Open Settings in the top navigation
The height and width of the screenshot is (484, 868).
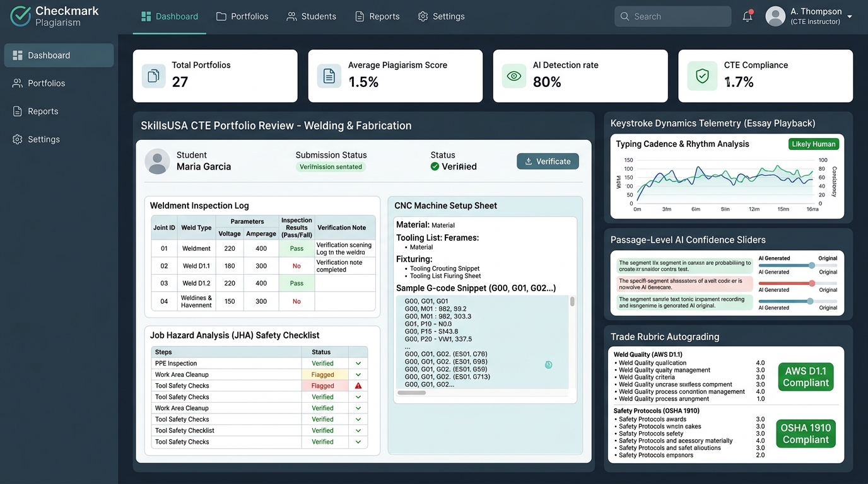[x=442, y=16]
